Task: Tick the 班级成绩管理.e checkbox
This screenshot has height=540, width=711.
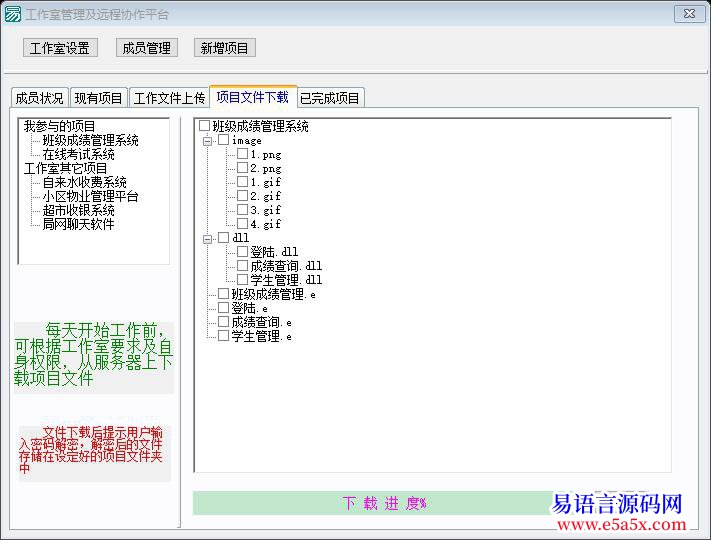Action: 223,294
